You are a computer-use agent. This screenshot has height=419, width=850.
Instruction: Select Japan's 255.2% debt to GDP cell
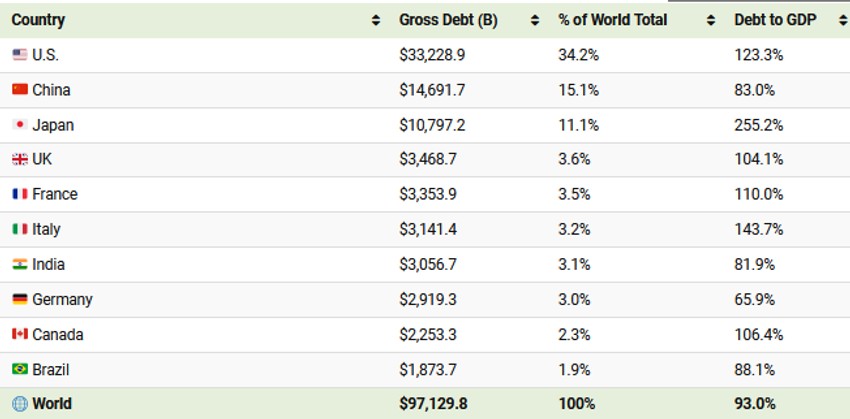[x=759, y=125]
